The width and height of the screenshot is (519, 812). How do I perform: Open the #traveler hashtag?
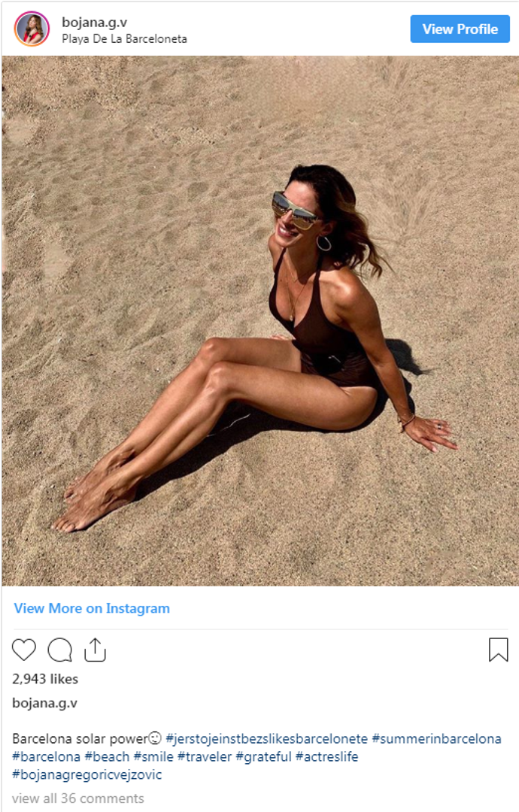(x=204, y=756)
